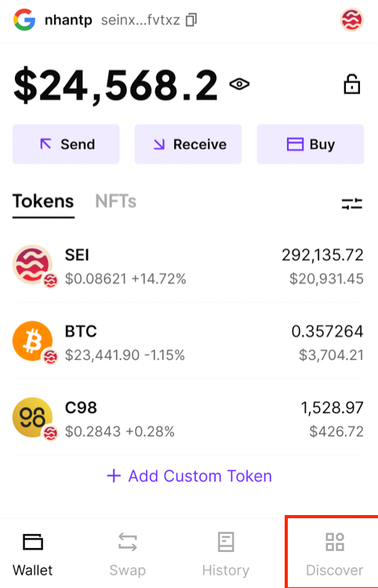Click the nhantp account name
Screen dimensions: 378x588
[x=68, y=20]
